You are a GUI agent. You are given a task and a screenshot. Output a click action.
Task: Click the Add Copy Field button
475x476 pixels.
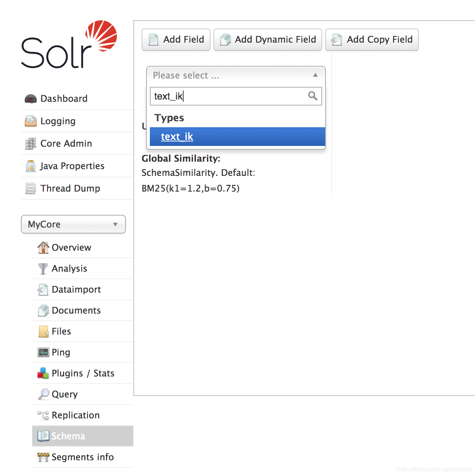point(372,40)
